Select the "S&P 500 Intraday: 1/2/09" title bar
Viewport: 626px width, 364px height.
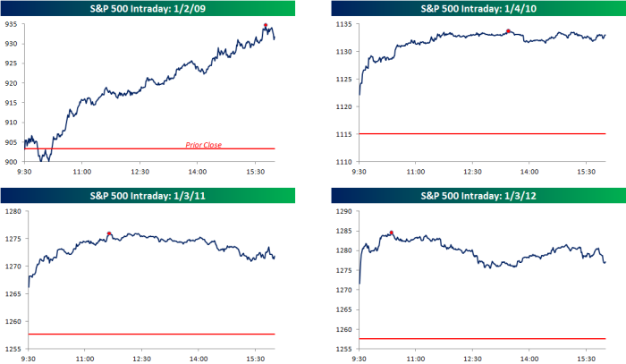click(150, 9)
